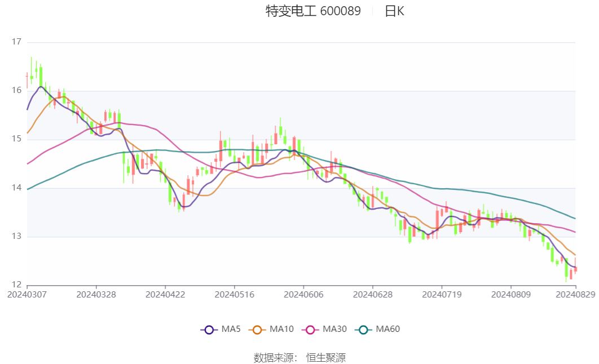Select the 20240307 date axis label
Image resolution: width=599 pixels, height=364 pixels.
point(27,295)
